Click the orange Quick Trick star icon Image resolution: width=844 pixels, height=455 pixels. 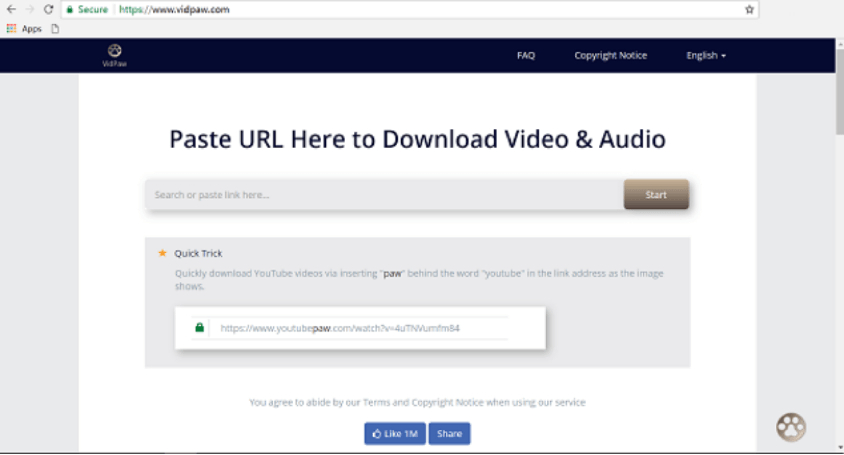pos(162,253)
